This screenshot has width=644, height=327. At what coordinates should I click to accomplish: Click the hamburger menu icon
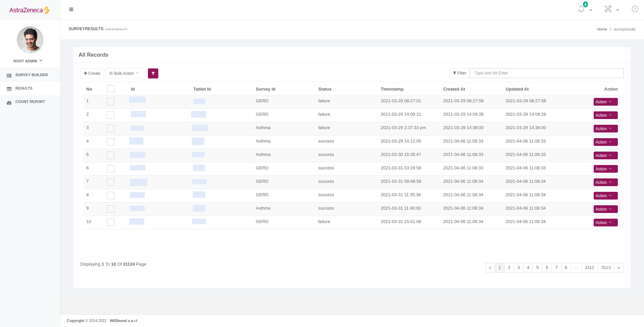click(71, 9)
